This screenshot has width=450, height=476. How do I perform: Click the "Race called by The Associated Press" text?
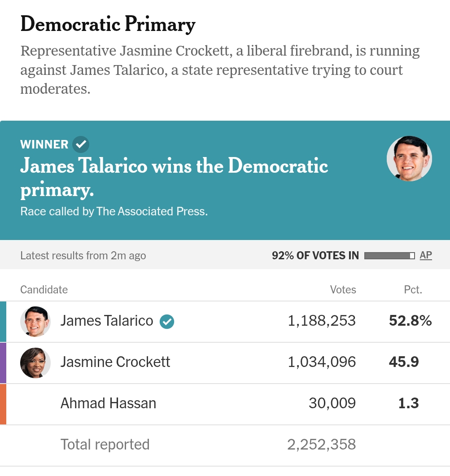[114, 211]
